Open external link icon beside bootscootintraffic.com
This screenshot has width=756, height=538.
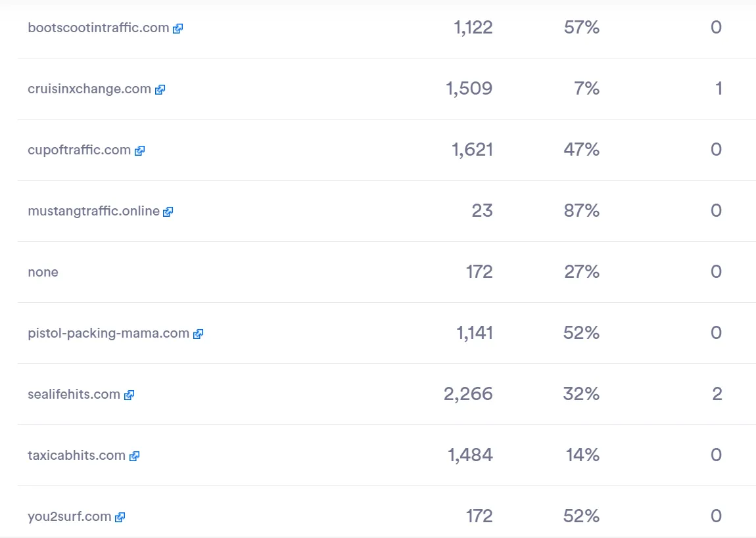pos(178,28)
